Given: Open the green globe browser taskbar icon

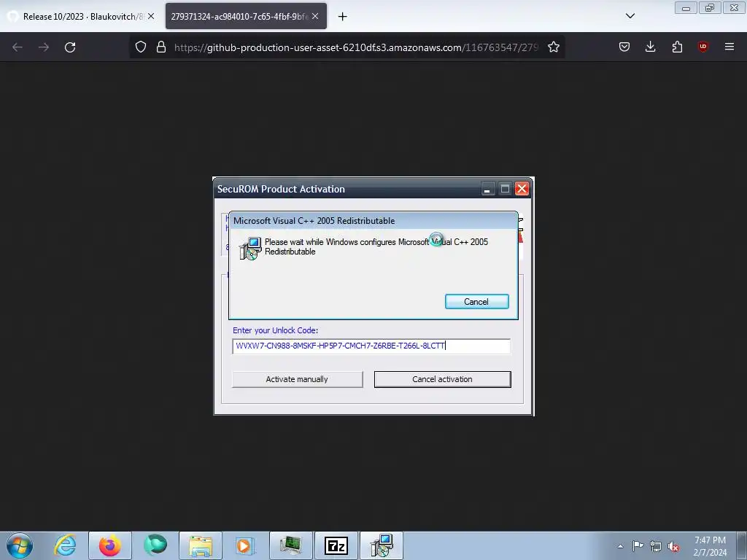Looking at the screenshot, I should tap(155, 545).
